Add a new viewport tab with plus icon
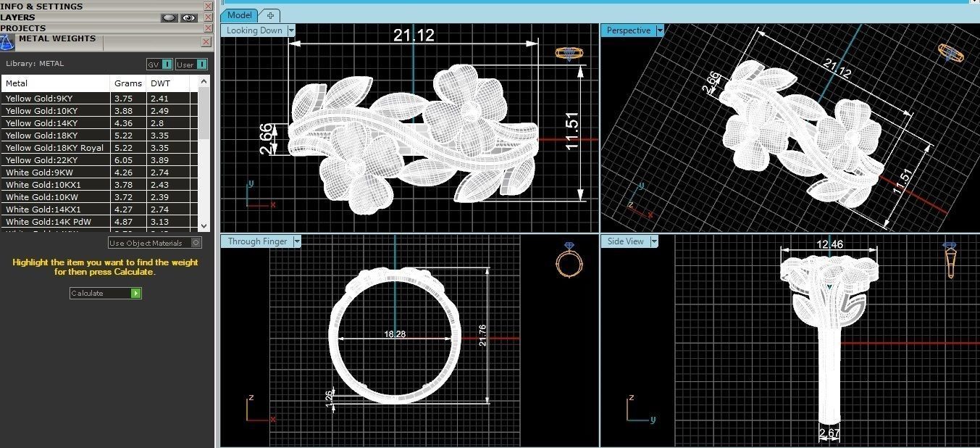 point(270,15)
